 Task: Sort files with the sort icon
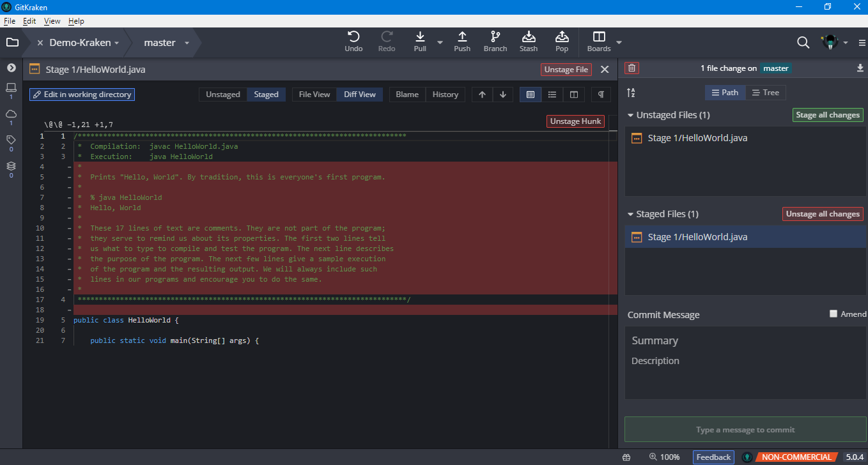point(631,93)
